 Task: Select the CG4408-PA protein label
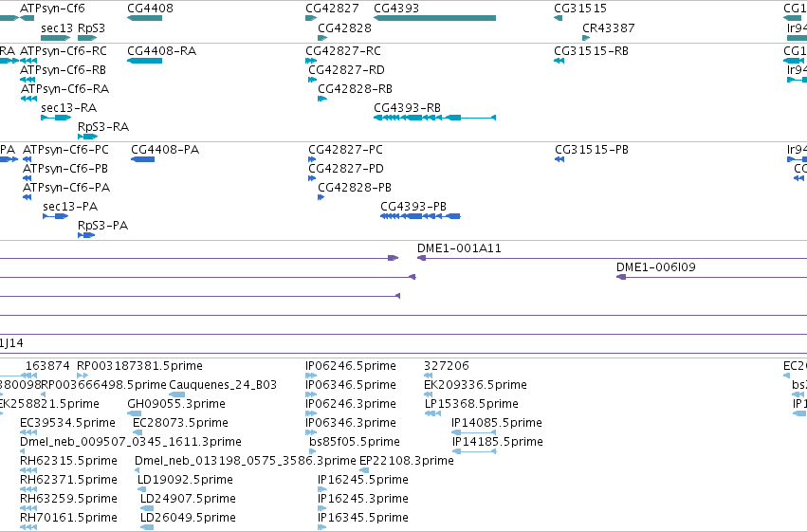pyautogui.click(x=165, y=150)
